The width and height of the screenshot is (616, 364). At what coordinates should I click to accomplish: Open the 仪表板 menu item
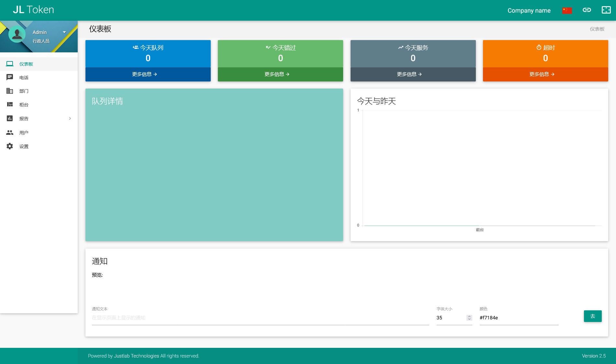(x=26, y=64)
